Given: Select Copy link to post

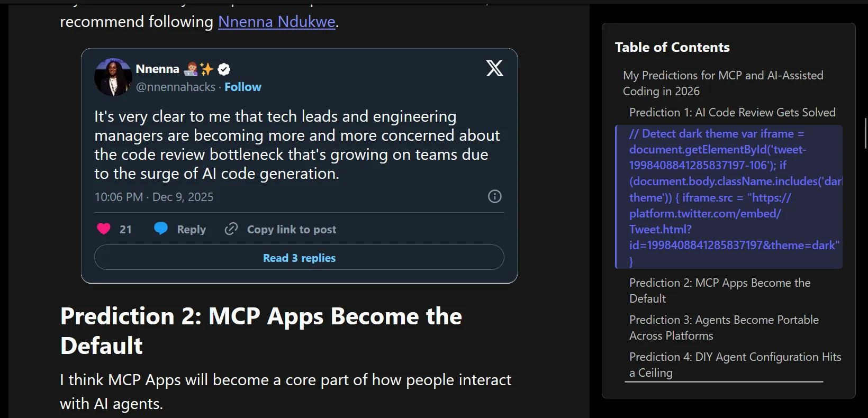Looking at the screenshot, I should [292, 229].
